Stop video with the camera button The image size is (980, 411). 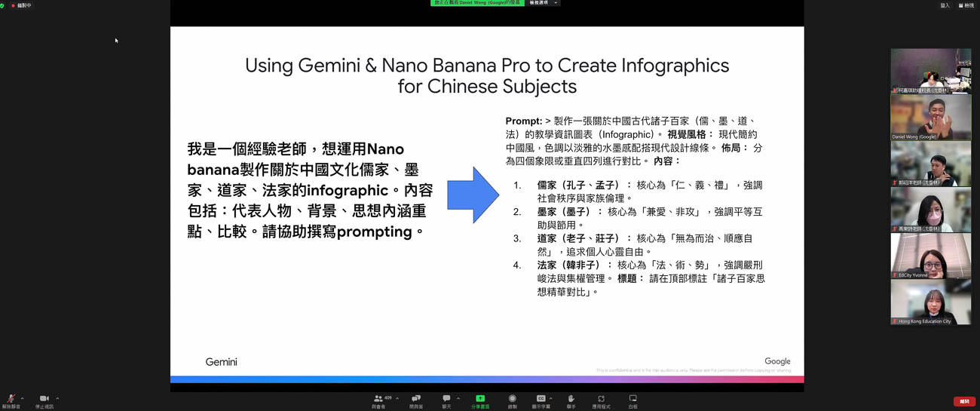(44, 400)
